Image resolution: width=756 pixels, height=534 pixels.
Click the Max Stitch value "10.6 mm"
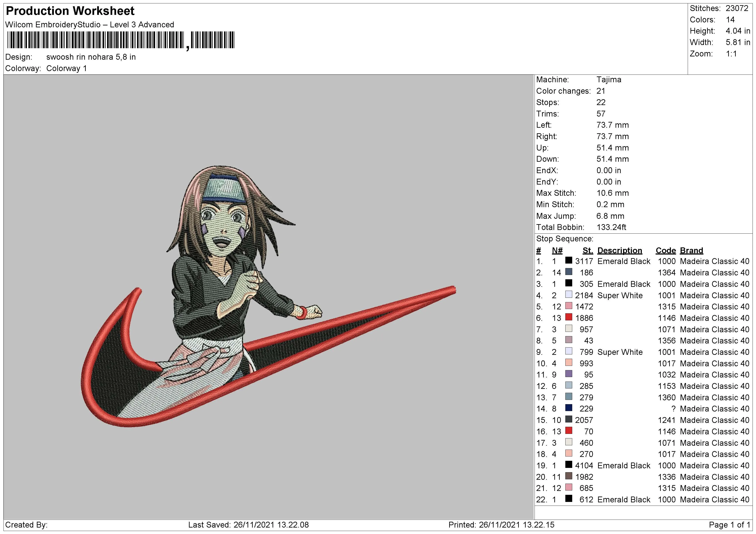(x=613, y=193)
